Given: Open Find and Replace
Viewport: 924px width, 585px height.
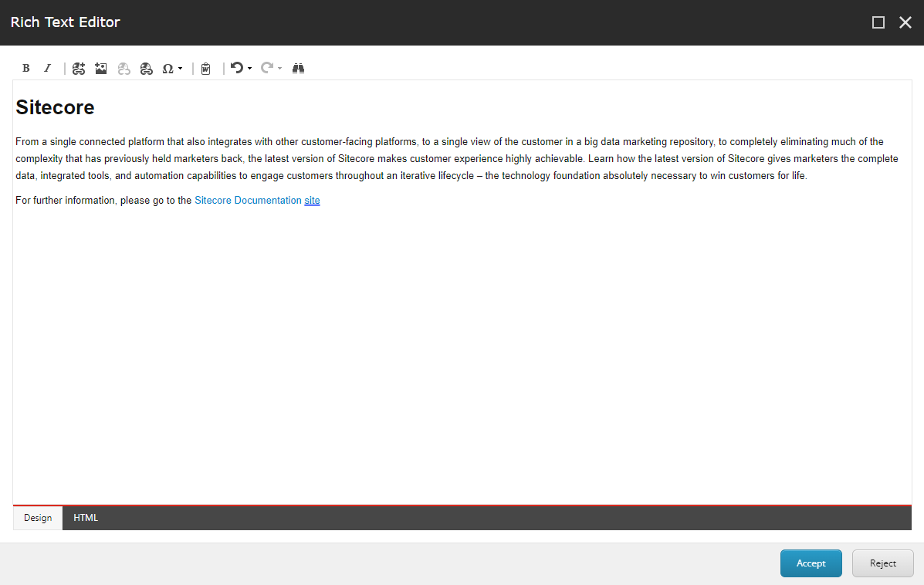Looking at the screenshot, I should pyautogui.click(x=298, y=68).
